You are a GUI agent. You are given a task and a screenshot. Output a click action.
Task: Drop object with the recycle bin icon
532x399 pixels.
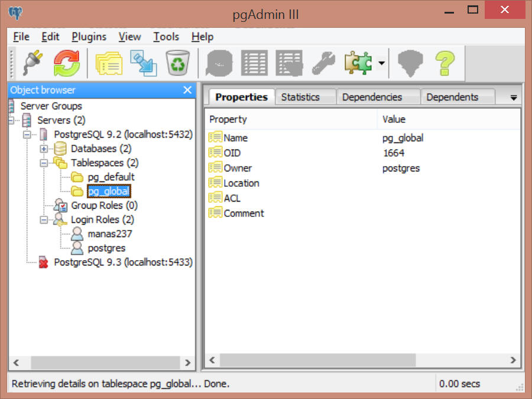[x=177, y=63]
